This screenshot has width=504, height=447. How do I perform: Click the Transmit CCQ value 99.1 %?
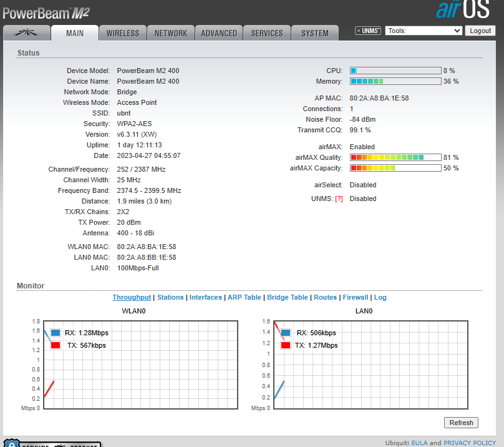pos(361,130)
